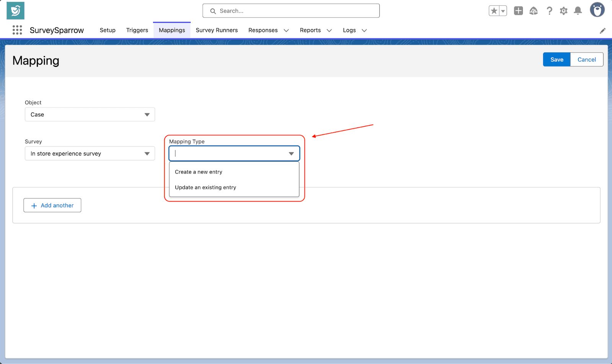Go to the Survey Runners tab
This screenshot has height=364, width=612.
click(x=216, y=30)
